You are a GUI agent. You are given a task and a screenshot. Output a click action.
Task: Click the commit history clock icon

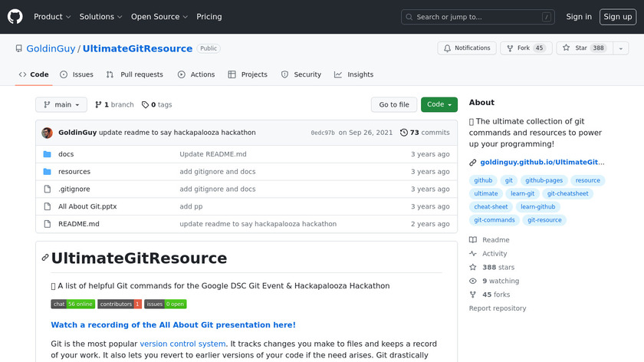coord(404,133)
